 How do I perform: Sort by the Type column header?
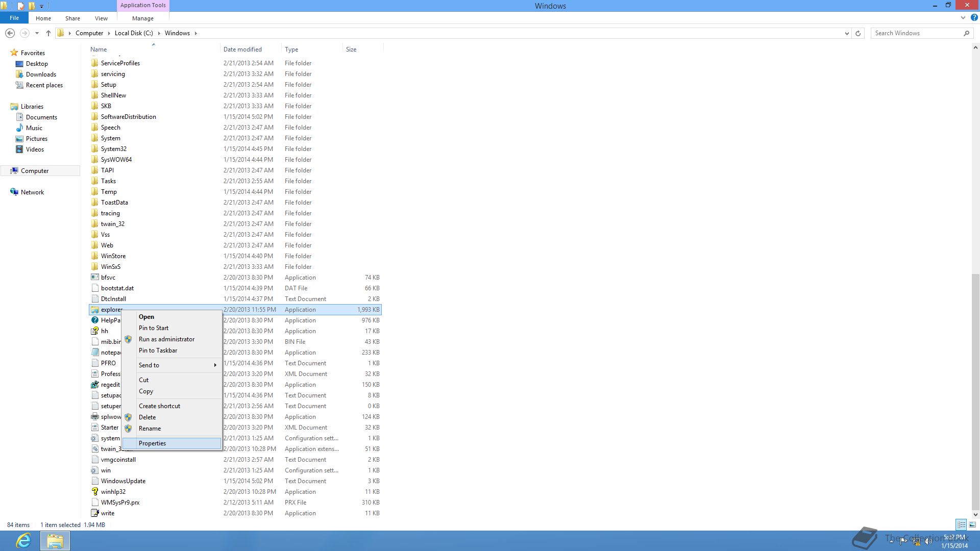[x=312, y=49]
